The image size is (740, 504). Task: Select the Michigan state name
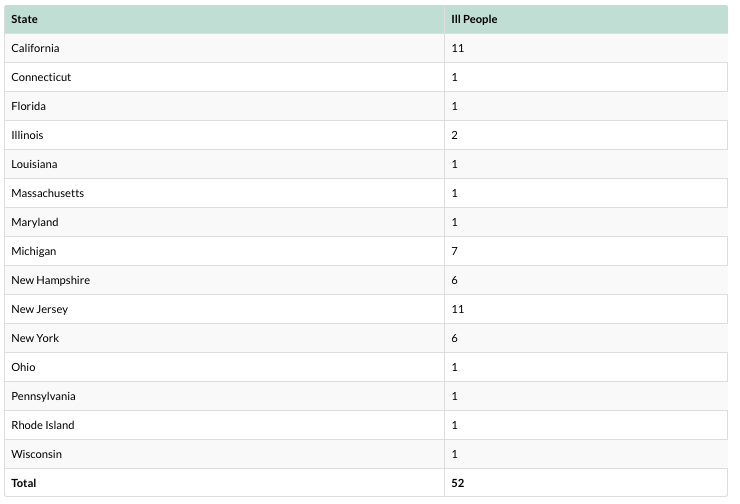coord(33,251)
